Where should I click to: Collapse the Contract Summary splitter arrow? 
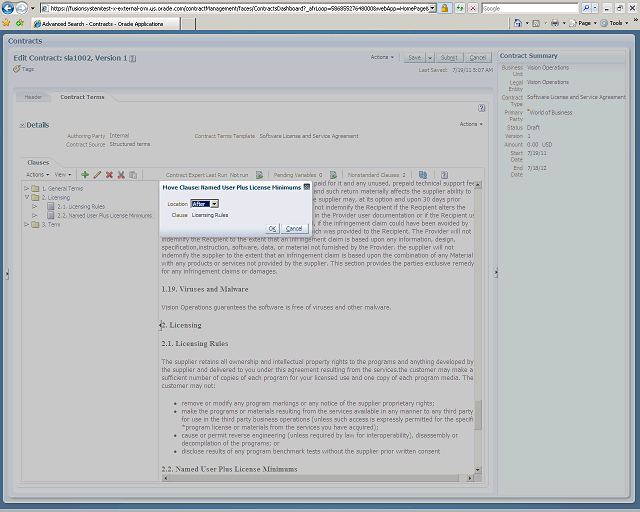pos(496,272)
